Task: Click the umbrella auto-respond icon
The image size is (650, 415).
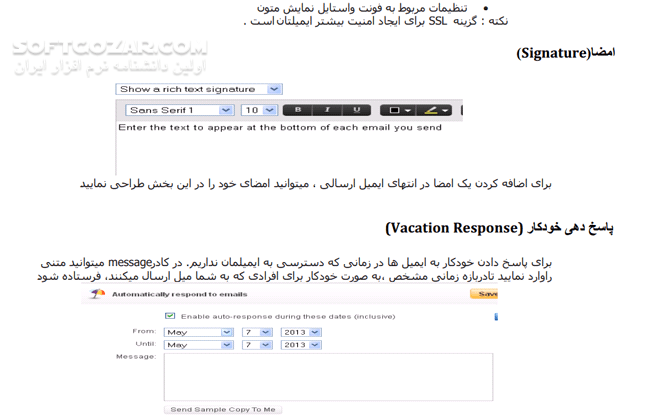Action: (x=97, y=294)
